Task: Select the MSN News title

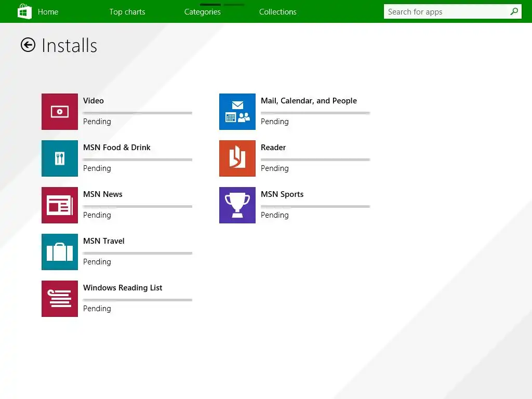Action: pos(103,194)
